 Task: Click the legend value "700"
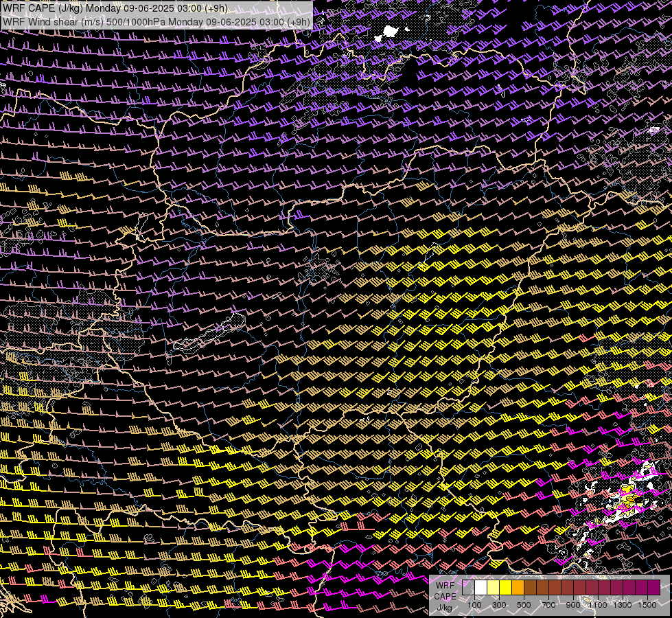(x=548, y=605)
